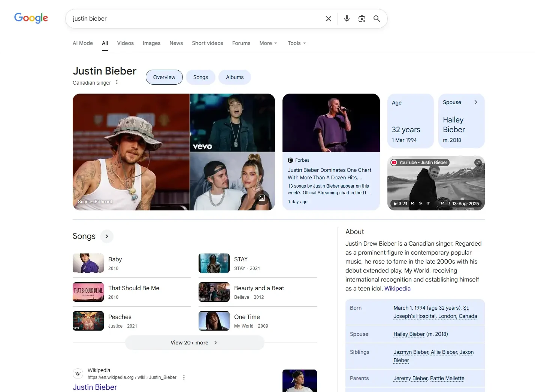Screen dimensions: 535x392
Task: Switch to Images tab
Action: point(152,43)
